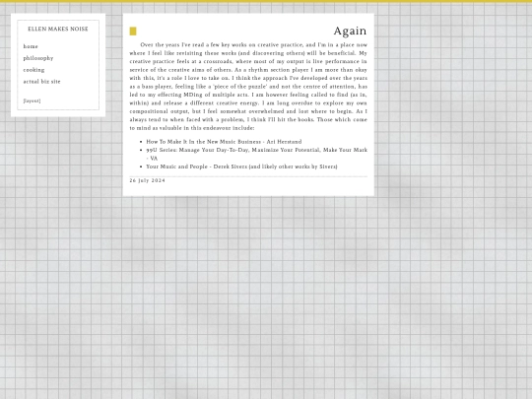Visit the actual biz site link
Image resolution: width=532 pixels, height=399 pixels.
[x=41, y=82]
